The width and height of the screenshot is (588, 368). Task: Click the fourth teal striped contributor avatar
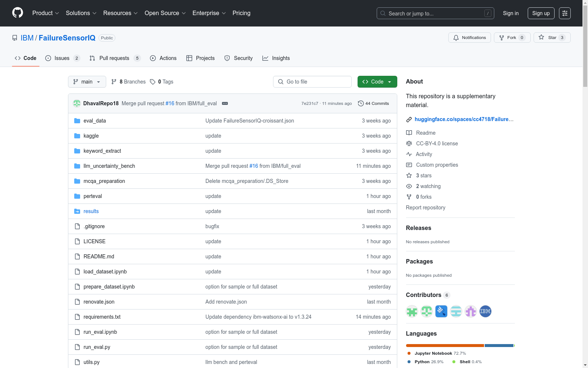(456, 311)
